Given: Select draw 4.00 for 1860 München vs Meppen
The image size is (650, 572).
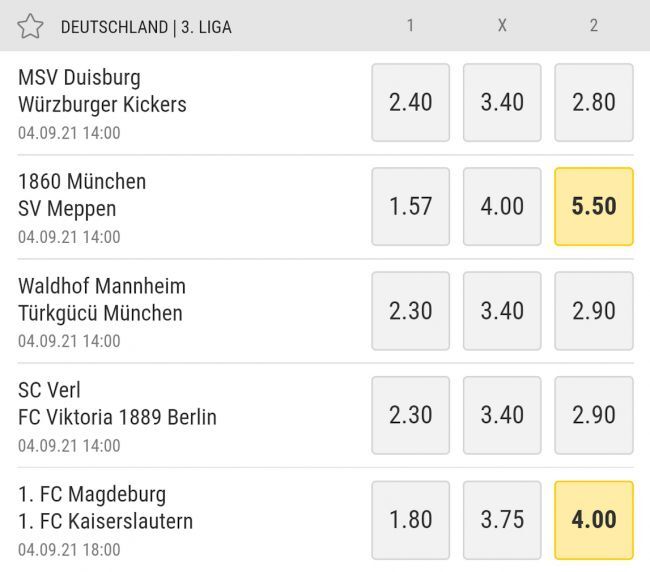Looking at the screenshot, I should (502, 206).
